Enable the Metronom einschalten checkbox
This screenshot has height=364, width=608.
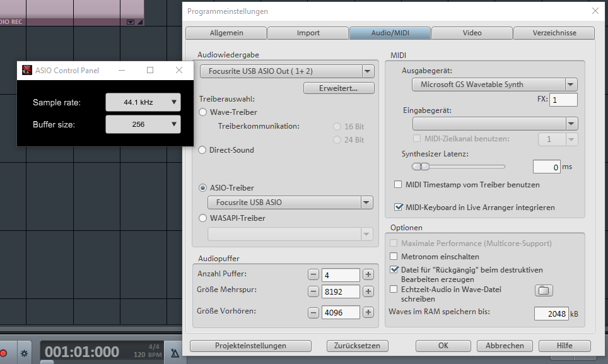coord(394,256)
